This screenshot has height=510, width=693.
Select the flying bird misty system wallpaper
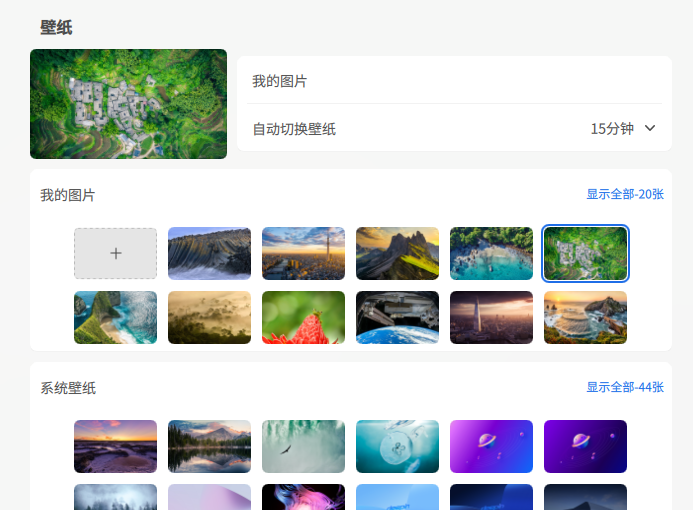pyautogui.click(x=303, y=446)
